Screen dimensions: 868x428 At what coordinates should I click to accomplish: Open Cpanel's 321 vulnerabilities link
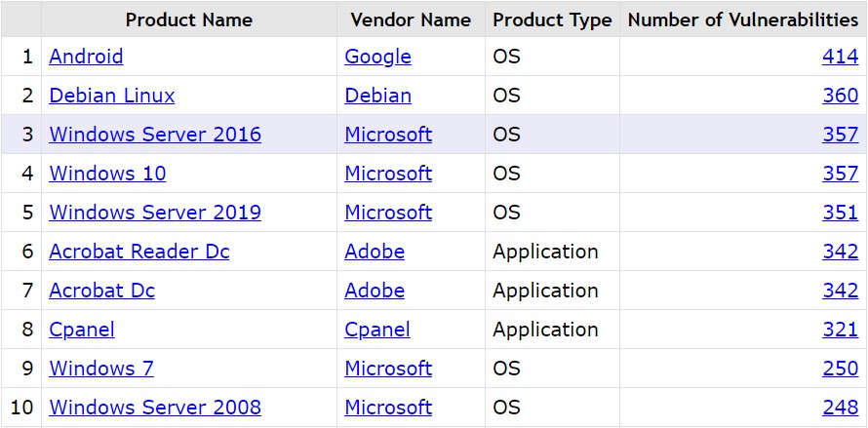tap(840, 330)
